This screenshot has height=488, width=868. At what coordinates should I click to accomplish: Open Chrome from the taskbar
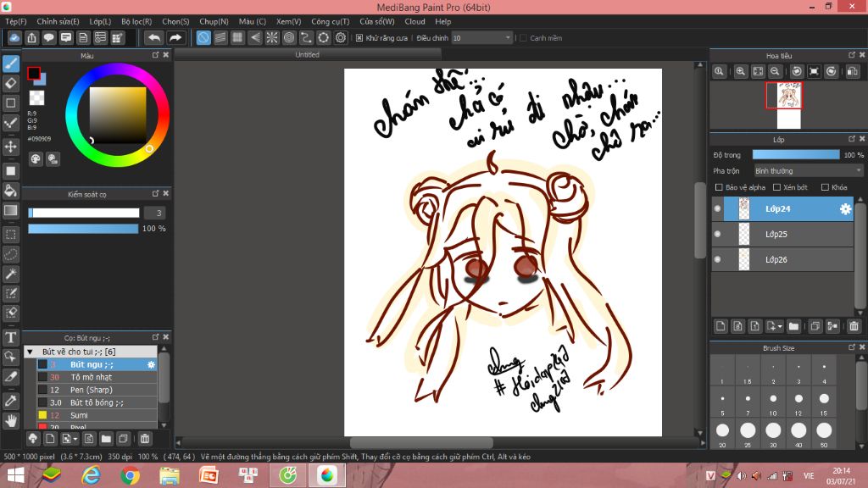tap(130, 475)
